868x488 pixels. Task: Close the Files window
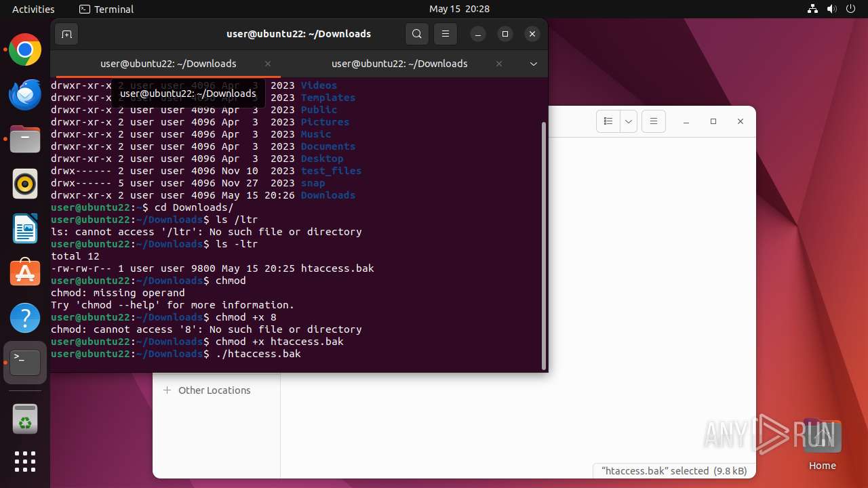click(741, 121)
